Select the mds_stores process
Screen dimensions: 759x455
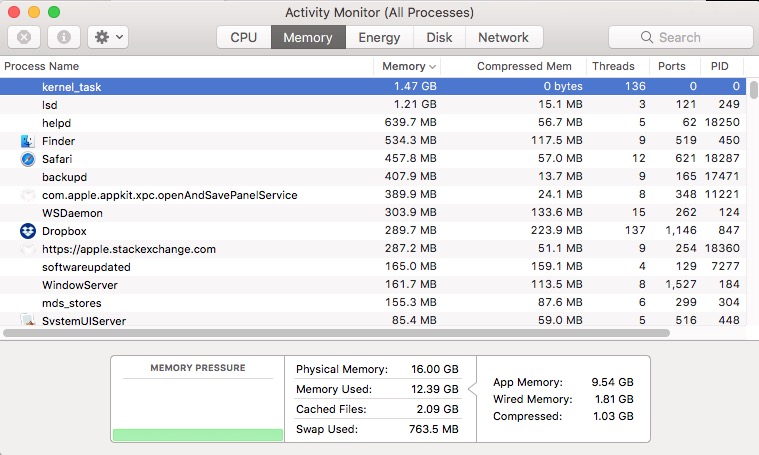click(x=72, y=303)
